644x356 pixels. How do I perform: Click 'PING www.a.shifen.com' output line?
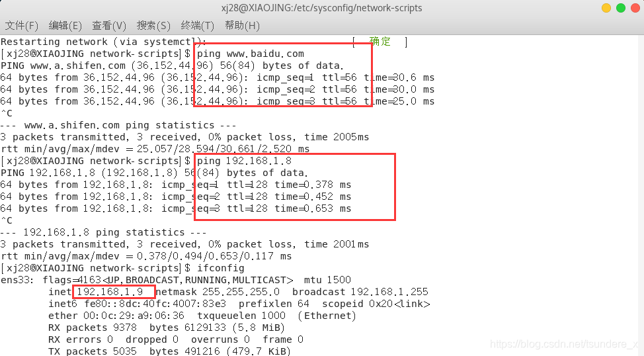pos(172,66)
